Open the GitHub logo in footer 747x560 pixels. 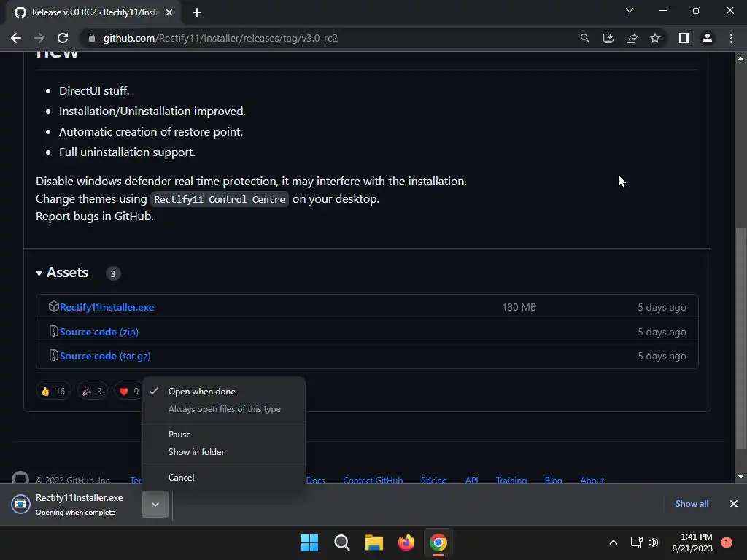click(20, 478)
